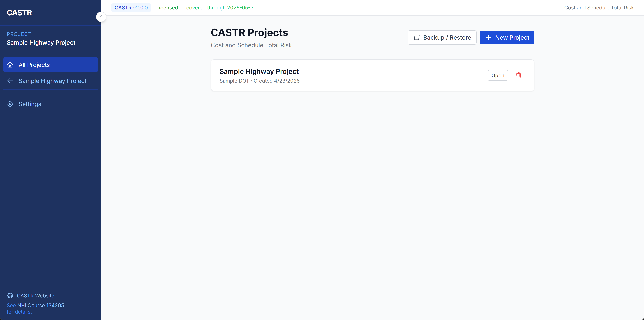
Task: Click the Cost and Schedule Total Risk header
Action: 599,7
